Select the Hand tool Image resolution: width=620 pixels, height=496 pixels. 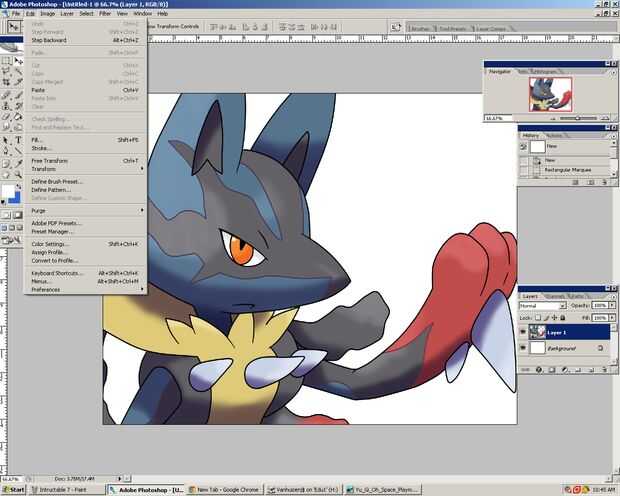point(6,174)
